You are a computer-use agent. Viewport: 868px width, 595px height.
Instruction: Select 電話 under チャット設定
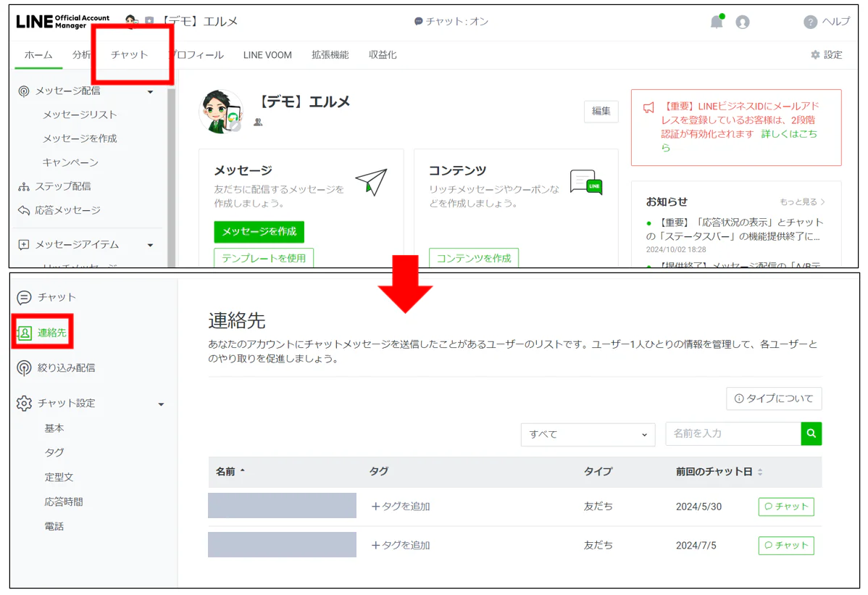coord(54,526)
